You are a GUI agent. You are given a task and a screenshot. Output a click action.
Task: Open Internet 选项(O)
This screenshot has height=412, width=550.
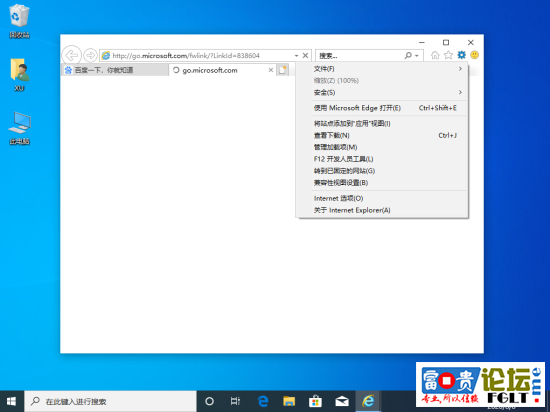pyautogui.click(x=382, y=198)
